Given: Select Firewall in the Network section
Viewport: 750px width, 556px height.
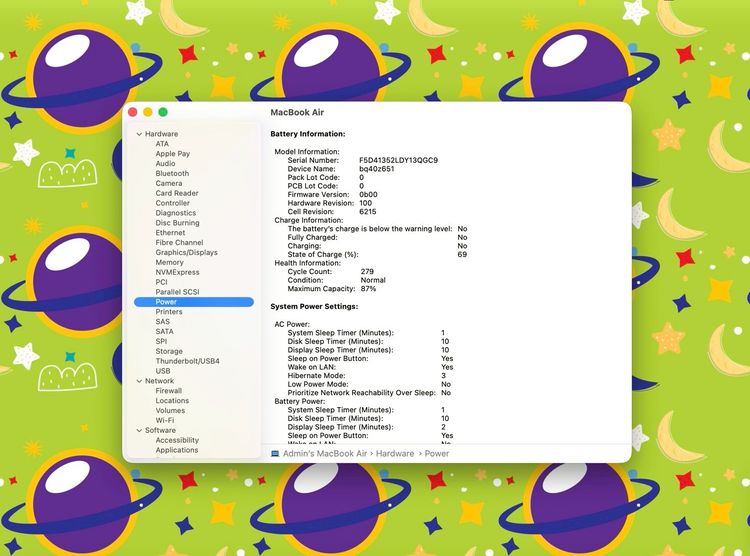Looking at the screenshot, I should pyautogui.click(x=169, y=391).
